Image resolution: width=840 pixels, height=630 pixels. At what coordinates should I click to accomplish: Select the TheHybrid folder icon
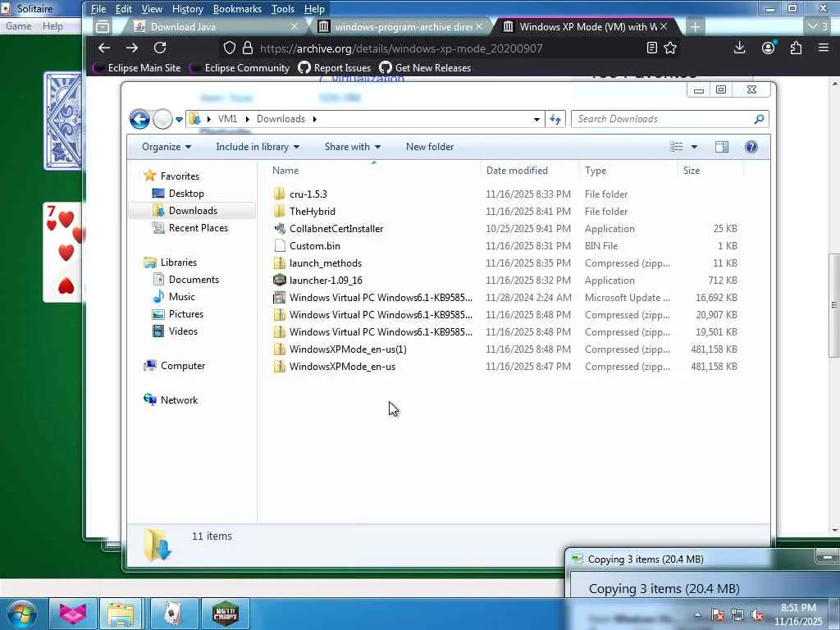(x=279, y=211)
